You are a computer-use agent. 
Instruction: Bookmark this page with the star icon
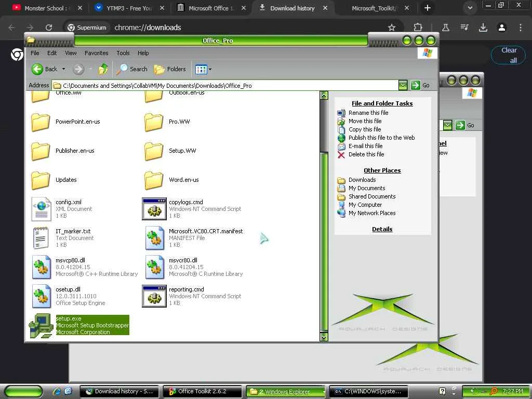point(392,28)
